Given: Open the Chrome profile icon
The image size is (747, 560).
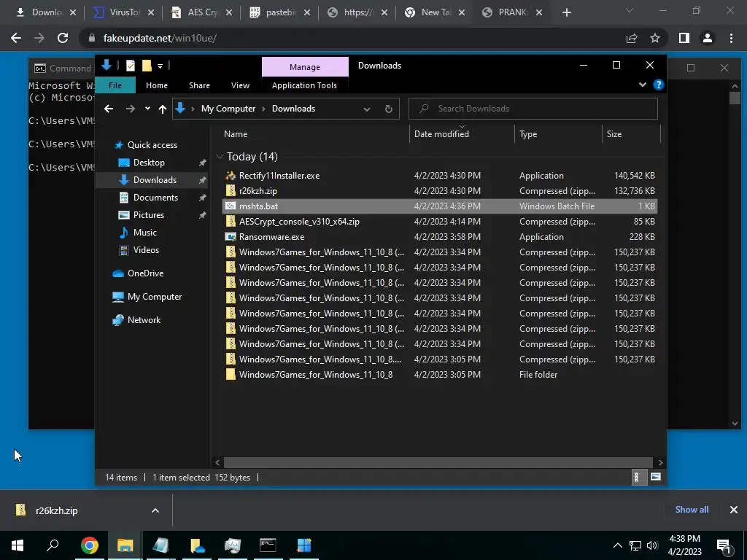Looking at the screenshot, I should 708,38.
